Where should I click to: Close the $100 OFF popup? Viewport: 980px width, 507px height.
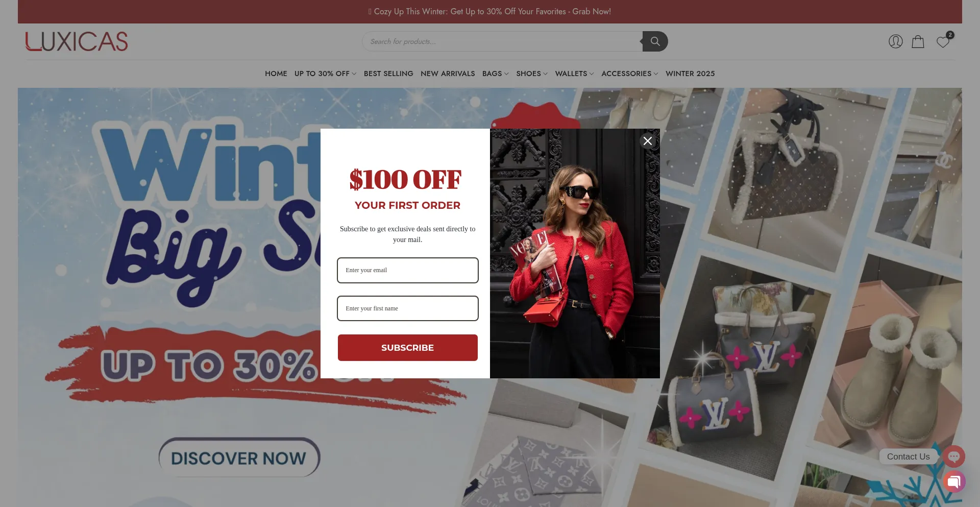tap(648, 141)
